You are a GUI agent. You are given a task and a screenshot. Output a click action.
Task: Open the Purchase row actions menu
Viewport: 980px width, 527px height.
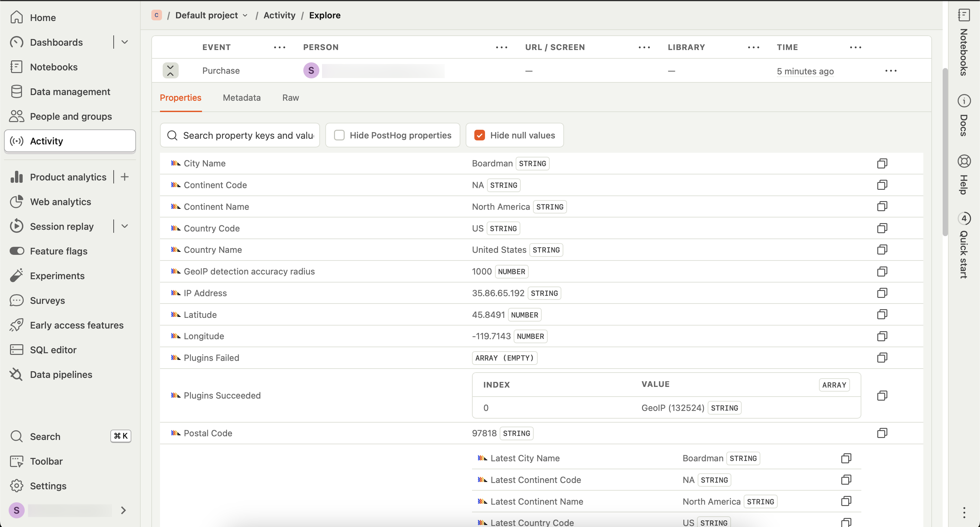click(891, 71)
